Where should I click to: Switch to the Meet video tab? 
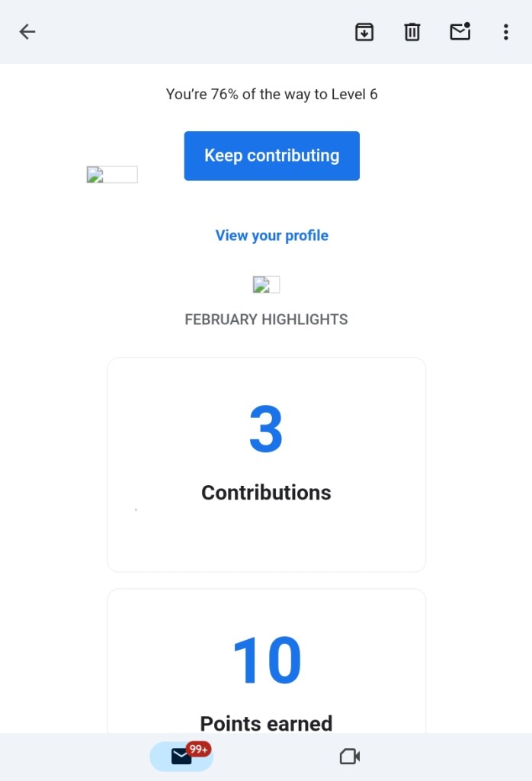tap(349, 756)
